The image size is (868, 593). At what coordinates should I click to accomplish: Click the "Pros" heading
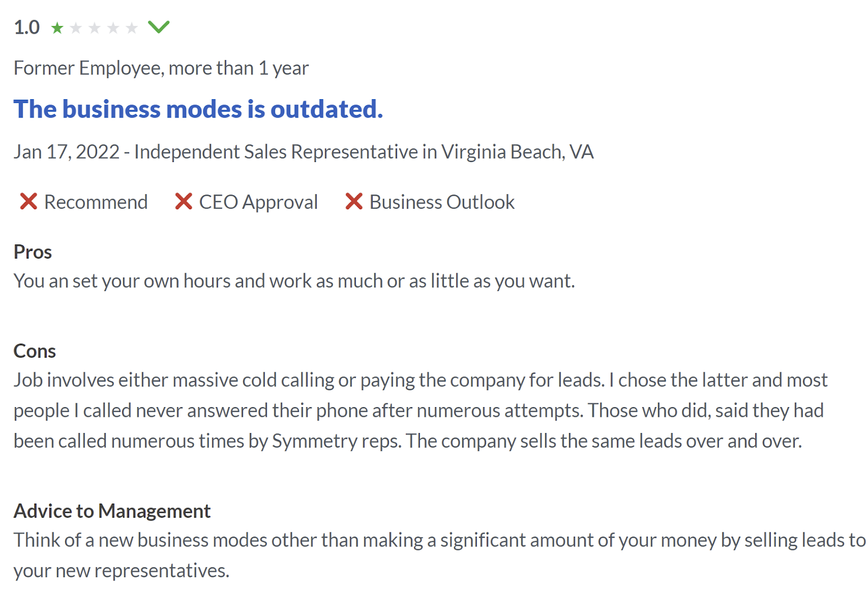(33, 252)
